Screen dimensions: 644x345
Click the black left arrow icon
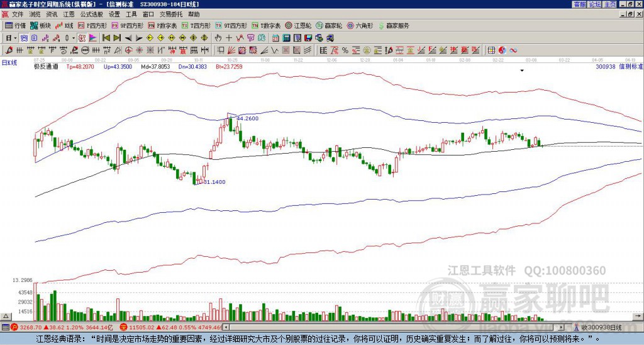[128, 38]
